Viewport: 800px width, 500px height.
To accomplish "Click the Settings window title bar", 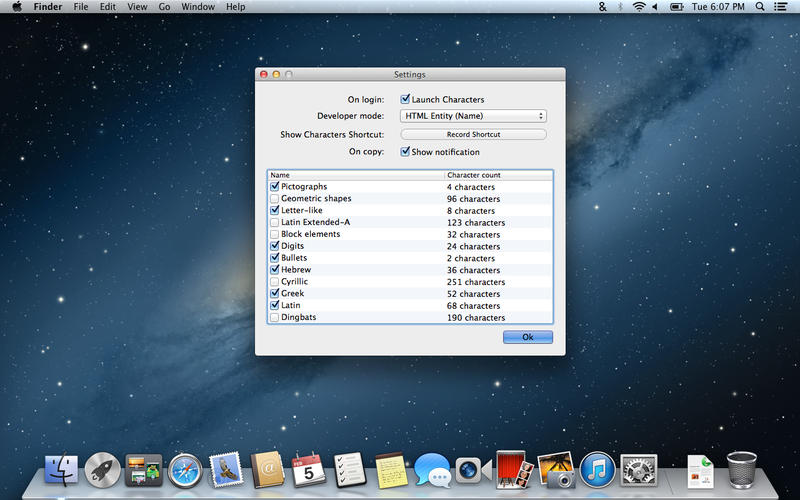I will pos(410,74).
